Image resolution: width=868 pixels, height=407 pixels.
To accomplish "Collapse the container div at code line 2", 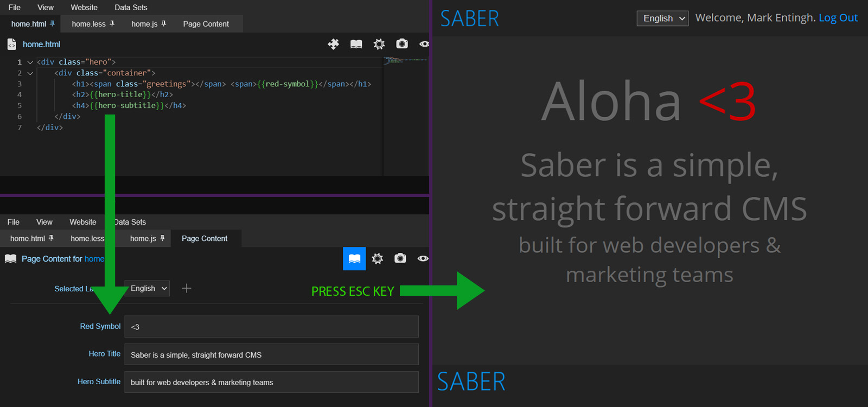I will click(x=30, y=73).
